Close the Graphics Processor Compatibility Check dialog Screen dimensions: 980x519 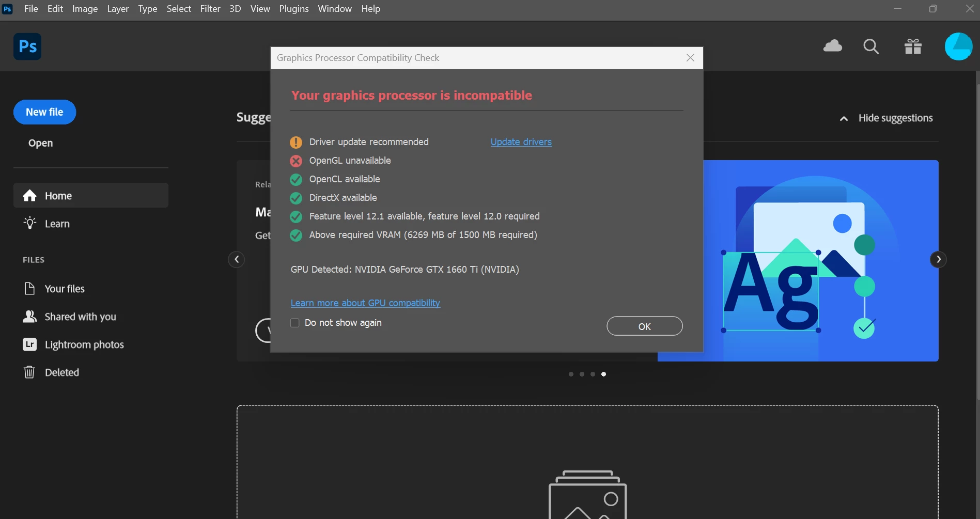(x=690, y=58)
